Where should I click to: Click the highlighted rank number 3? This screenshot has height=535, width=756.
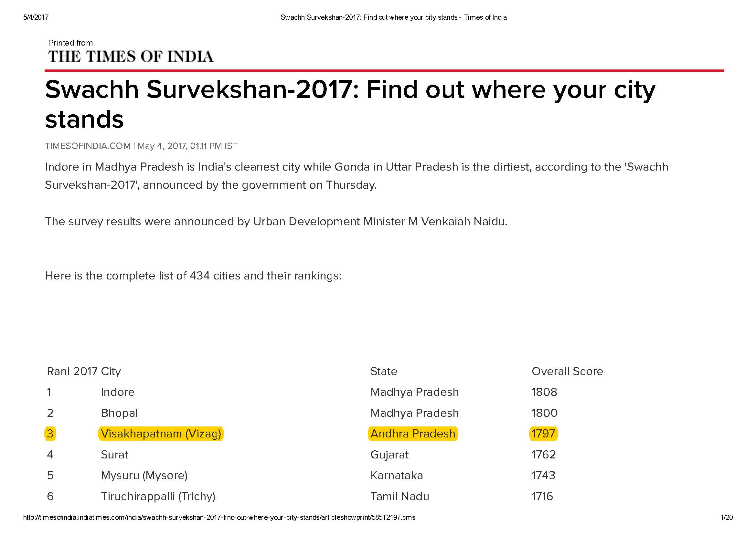[x=50, y=434]
